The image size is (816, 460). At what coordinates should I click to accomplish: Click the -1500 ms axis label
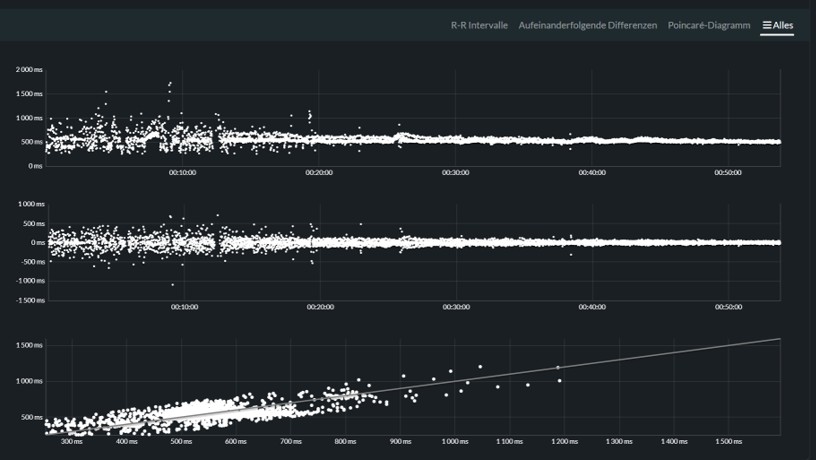[31, 300]
